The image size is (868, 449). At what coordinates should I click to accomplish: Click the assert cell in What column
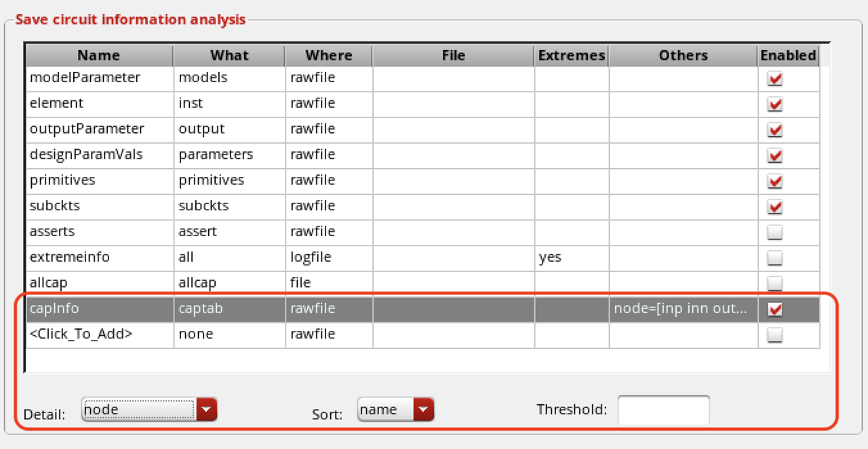[229, 232]
